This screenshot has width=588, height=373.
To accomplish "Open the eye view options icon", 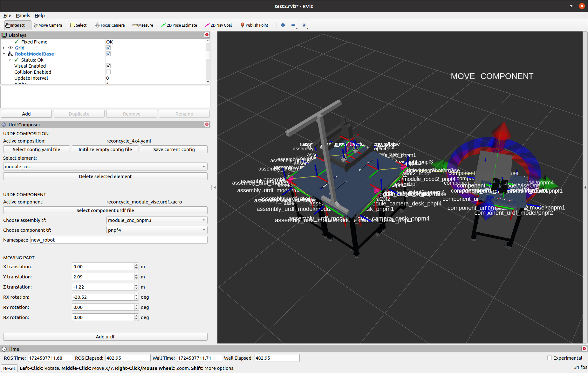I will (x=304, y=25).
